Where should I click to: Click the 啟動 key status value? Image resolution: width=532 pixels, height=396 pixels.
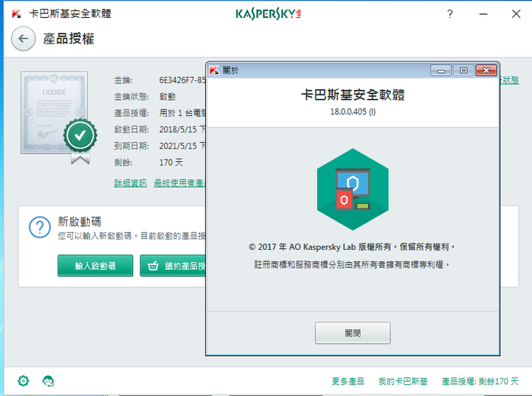tap(167, 97)
